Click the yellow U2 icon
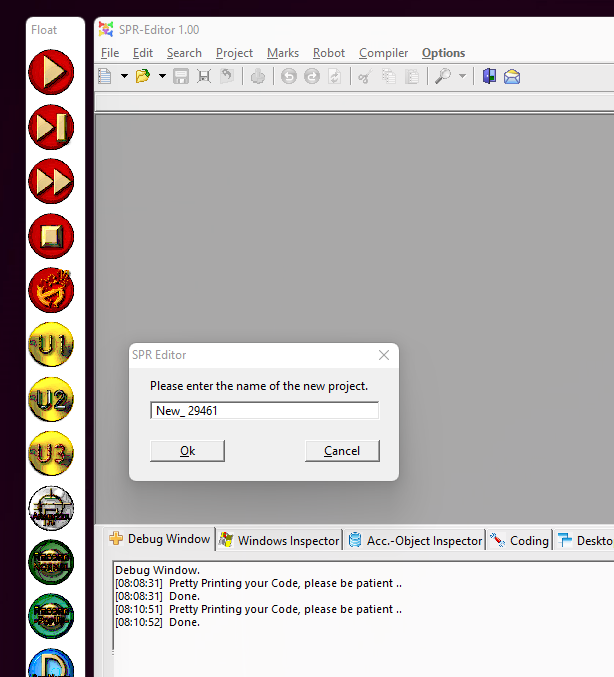 point(50,400)
